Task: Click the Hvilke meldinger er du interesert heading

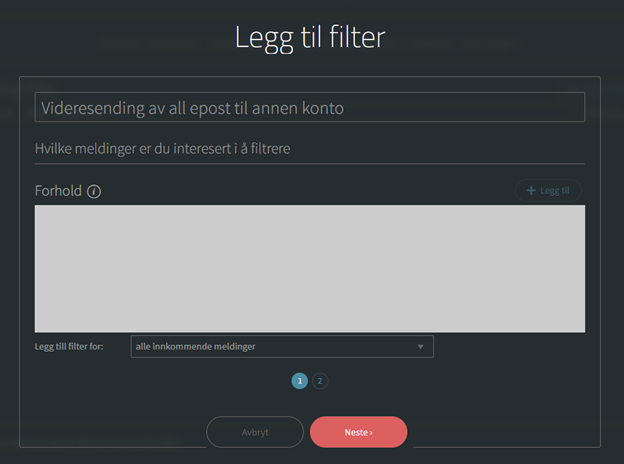Action: [162, 148]
